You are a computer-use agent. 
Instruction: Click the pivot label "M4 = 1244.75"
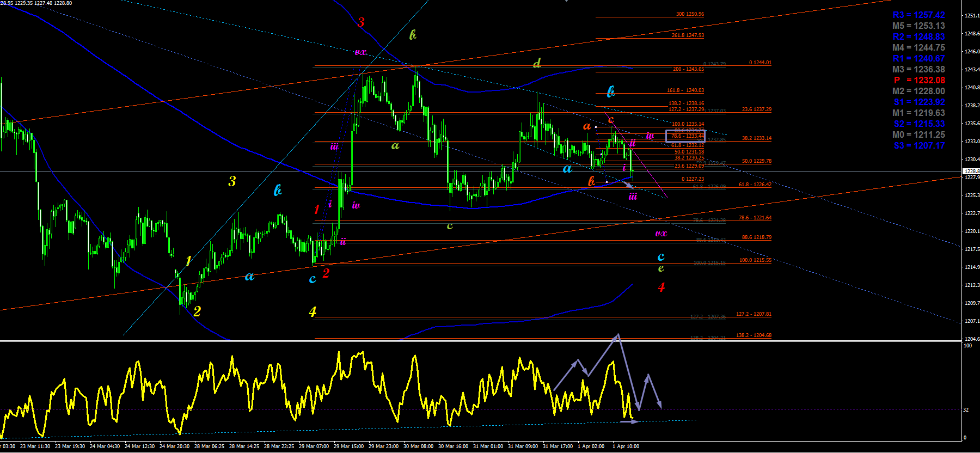pyautogui.click(x=918, y=48)
